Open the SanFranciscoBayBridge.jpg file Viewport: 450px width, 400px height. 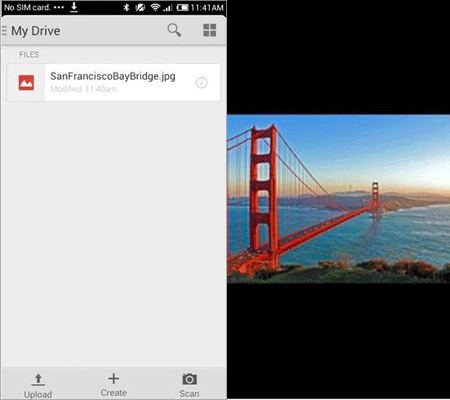coord(114,82)
